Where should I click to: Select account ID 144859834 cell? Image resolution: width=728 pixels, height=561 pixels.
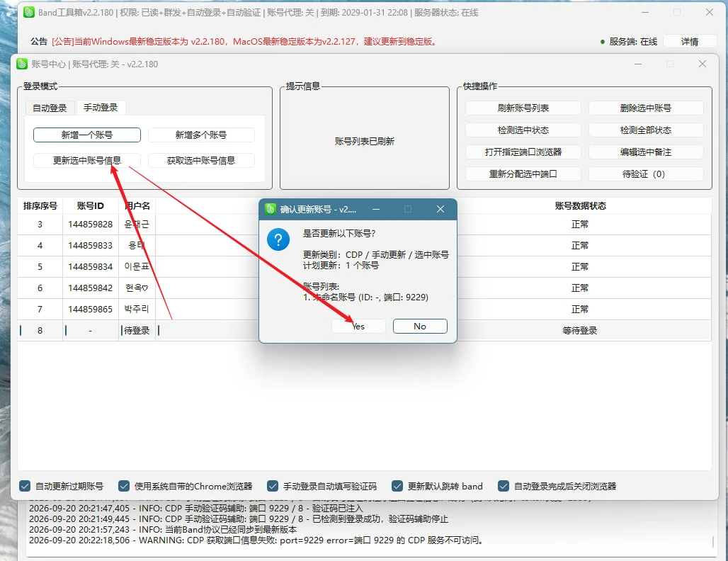91,266
